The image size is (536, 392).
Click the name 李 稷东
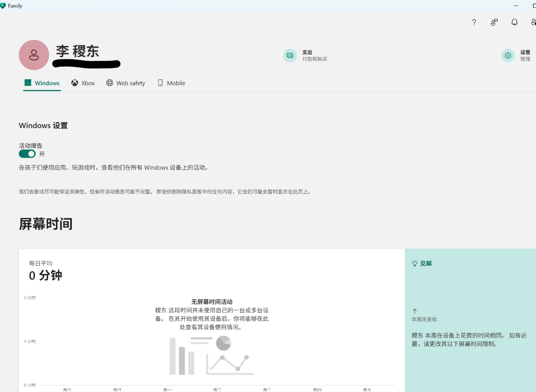[77, 52]
